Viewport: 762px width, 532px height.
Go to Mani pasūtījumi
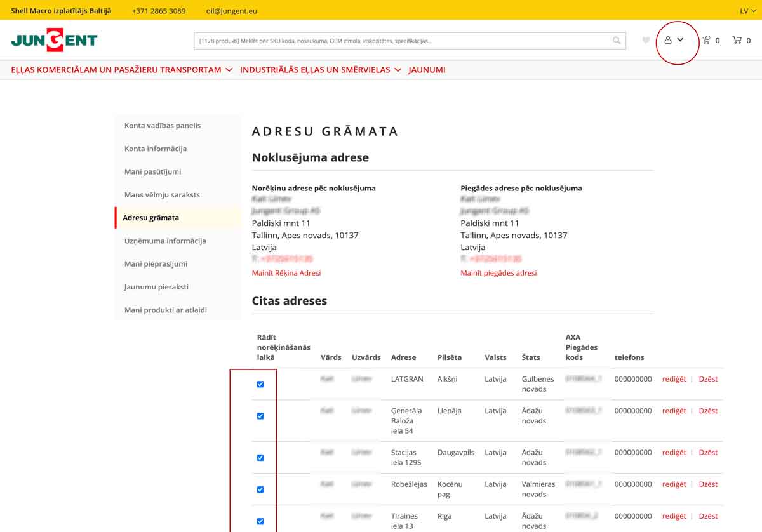click(153, 171)
